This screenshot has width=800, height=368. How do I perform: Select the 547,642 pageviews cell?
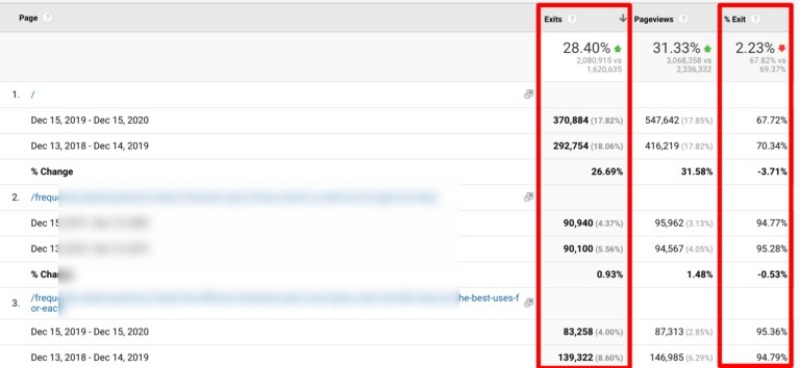coord(662,120)
